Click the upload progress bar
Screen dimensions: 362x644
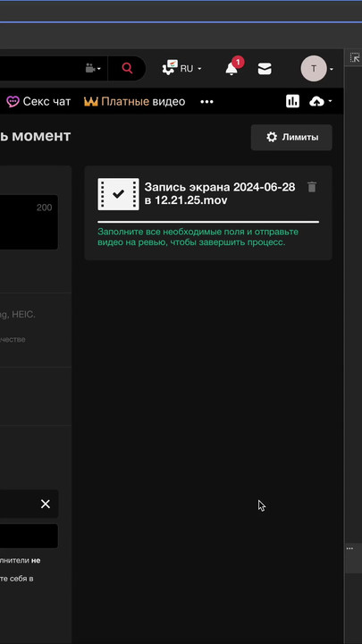click(208, 222)
